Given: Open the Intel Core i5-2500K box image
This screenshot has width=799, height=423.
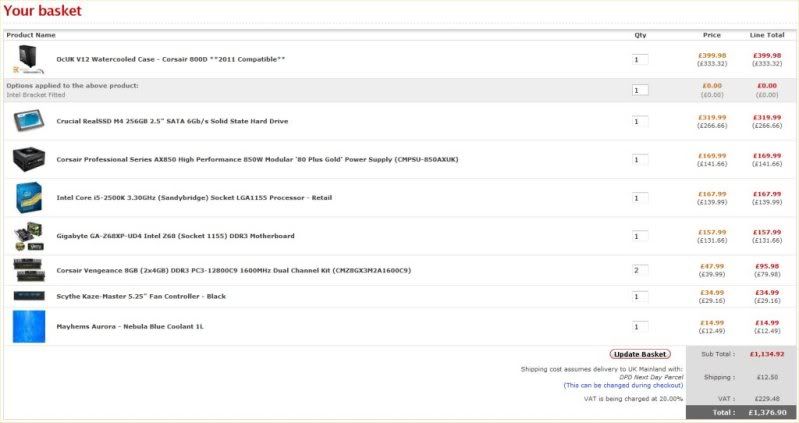Looking at the screenshot, I should pos(29,197).
